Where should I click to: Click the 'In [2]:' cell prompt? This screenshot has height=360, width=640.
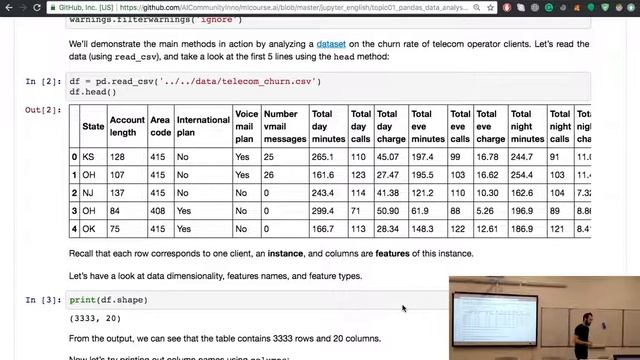point(43,81)
